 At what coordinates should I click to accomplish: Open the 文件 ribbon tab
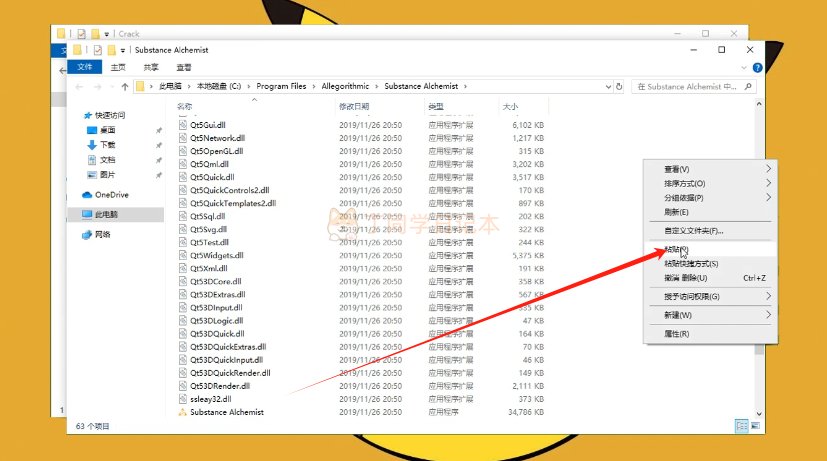pos(84,67)
